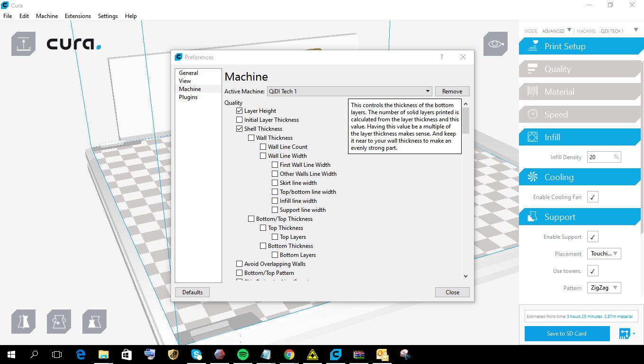Screen dimensions: 644x364
Task: Open the Extensions menu
Action: tap(78, 16)
